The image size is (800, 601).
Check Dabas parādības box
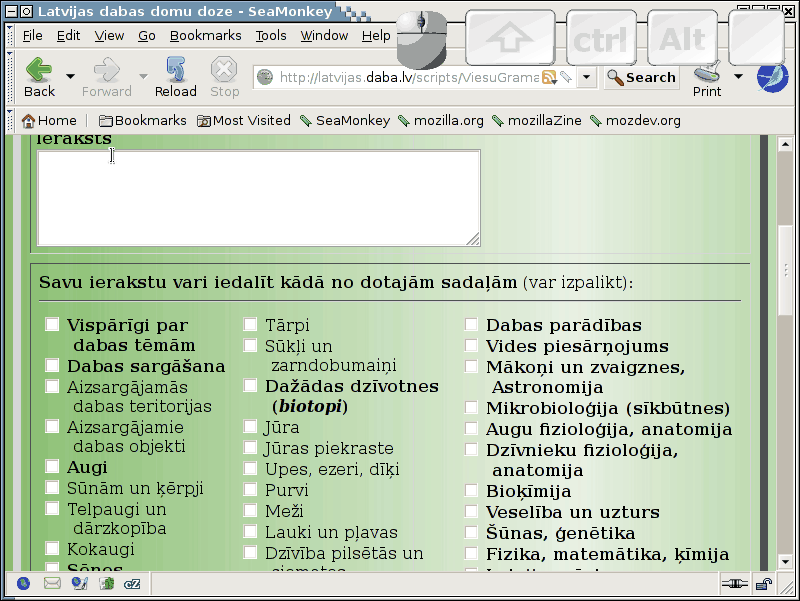pyautogui.click(x=471, y=324)
